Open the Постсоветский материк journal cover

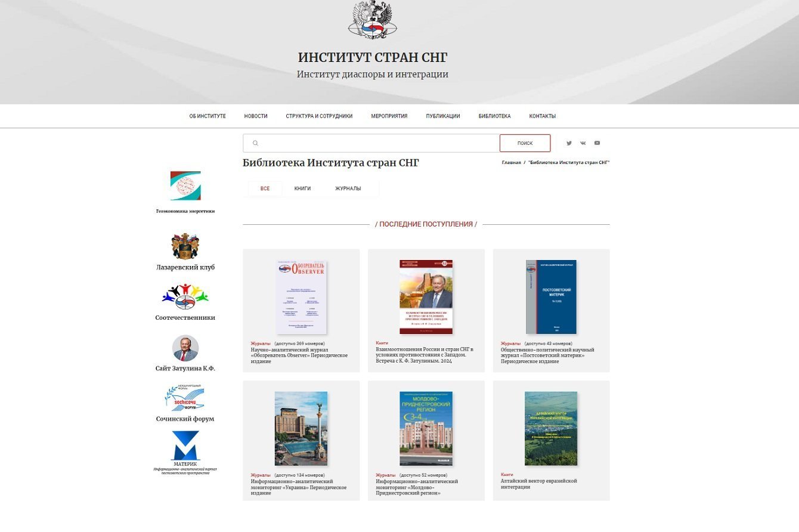(x=552, y=297)
